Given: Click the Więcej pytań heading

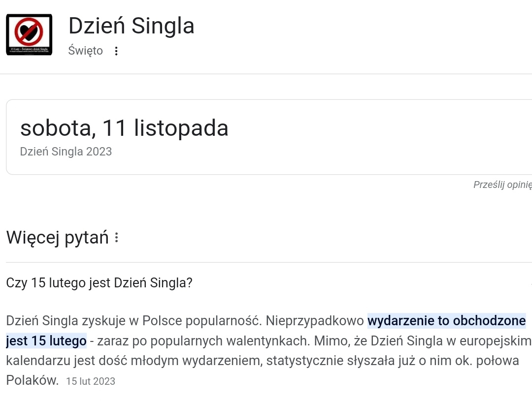Looking at the screenshot, I should [x=57, y=238].
